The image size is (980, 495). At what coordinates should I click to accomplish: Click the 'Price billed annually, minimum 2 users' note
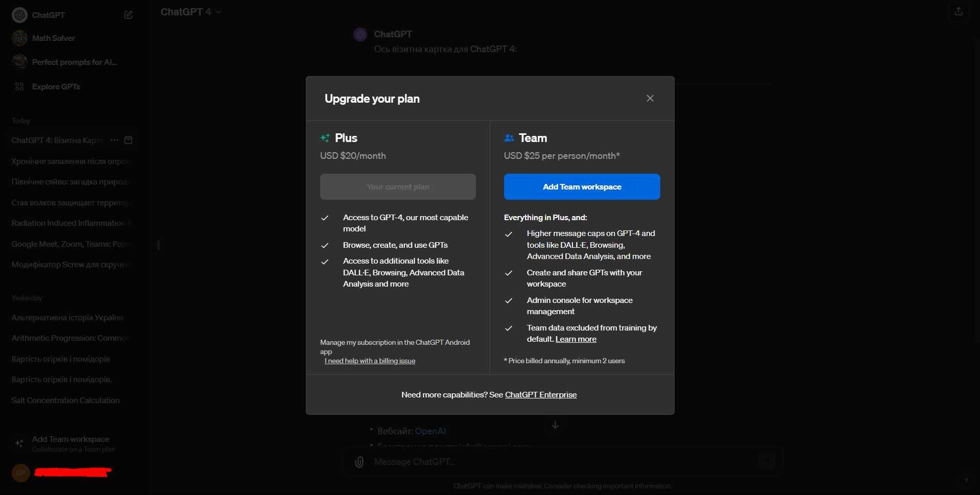click(564, 361)
